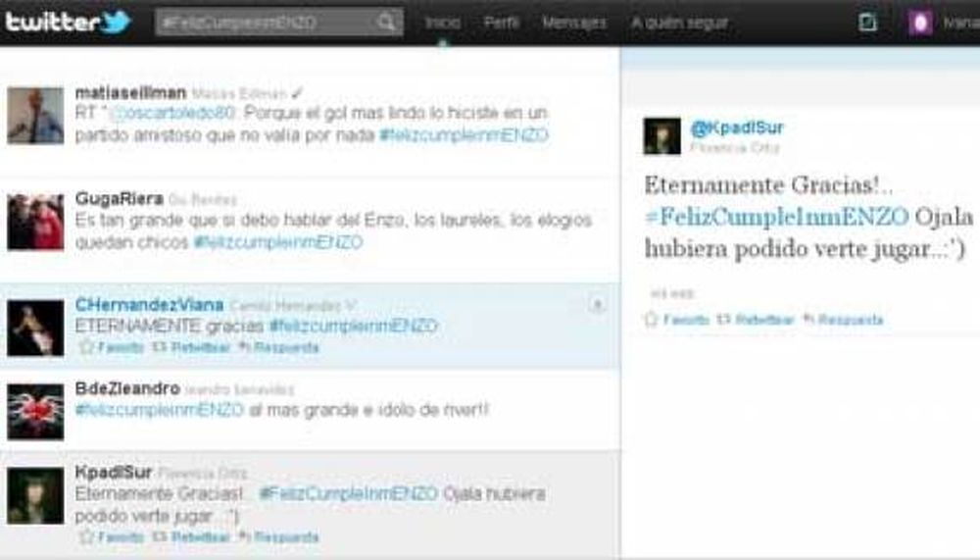Viewport: 980px width, 560px height.
Task: Click Retwittear under CHernandezViana tweet
Action: (192, 347)
